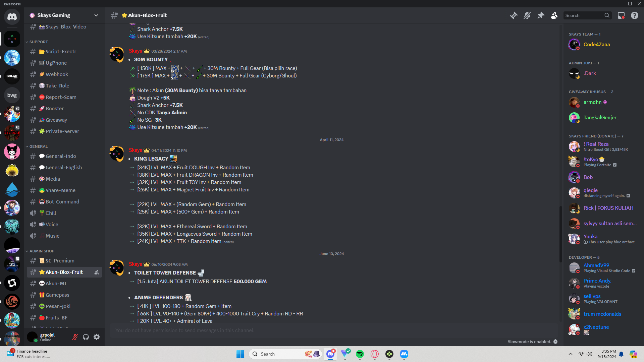Image resolution: width=644 pixels, height=362 pixels.
Task: Collapse the ADMIN SHOP category
Action: click(x=42, y=251)
